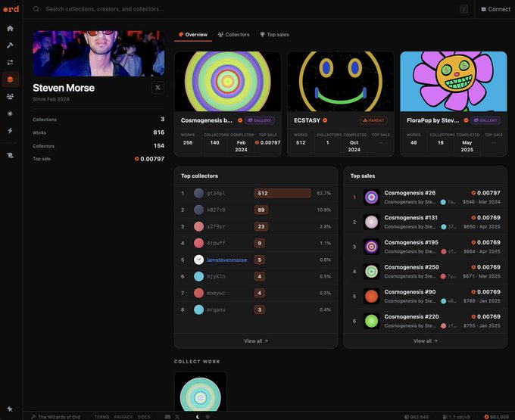Switch to the Overview tab
The image size is (515, 420).
coord(193,35)
